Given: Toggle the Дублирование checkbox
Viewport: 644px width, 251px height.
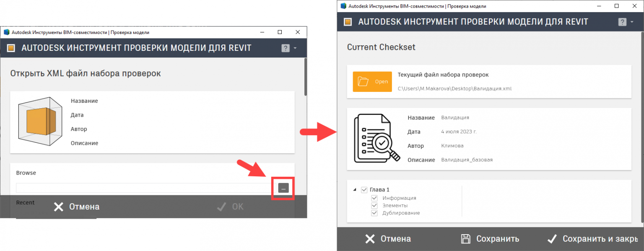Looking at the screenshot, I should (374, 213).
